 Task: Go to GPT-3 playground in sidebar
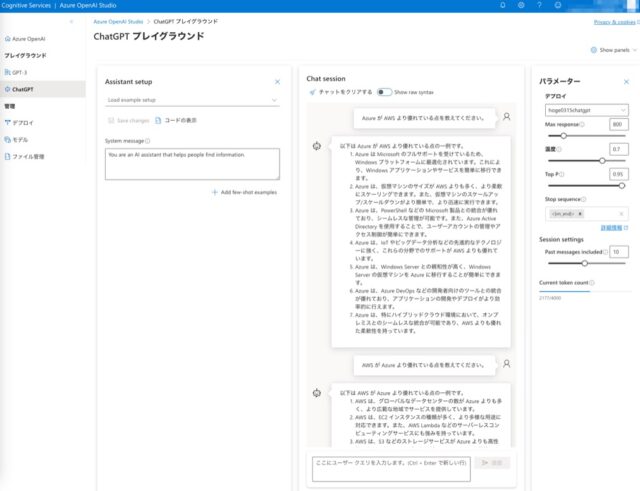point(21,73)
